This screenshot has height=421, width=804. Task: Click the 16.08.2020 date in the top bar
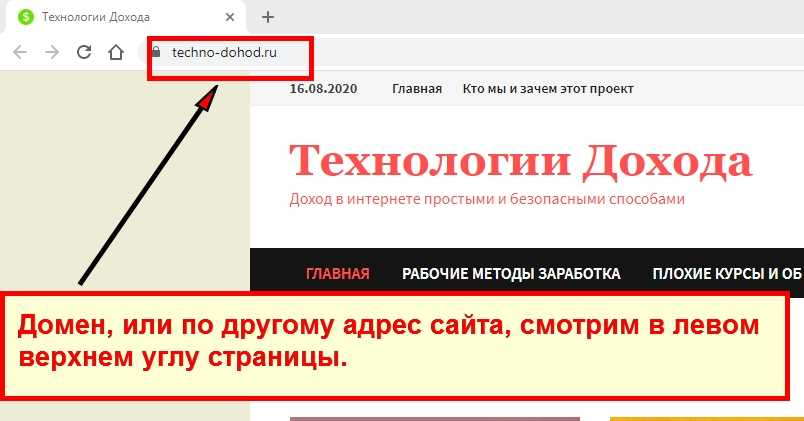(319, 89)
